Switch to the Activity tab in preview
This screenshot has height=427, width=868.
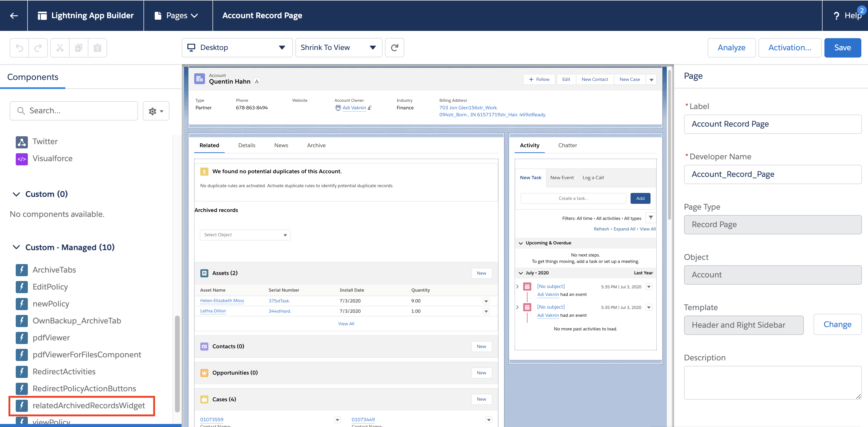click(x=529, y=145)
